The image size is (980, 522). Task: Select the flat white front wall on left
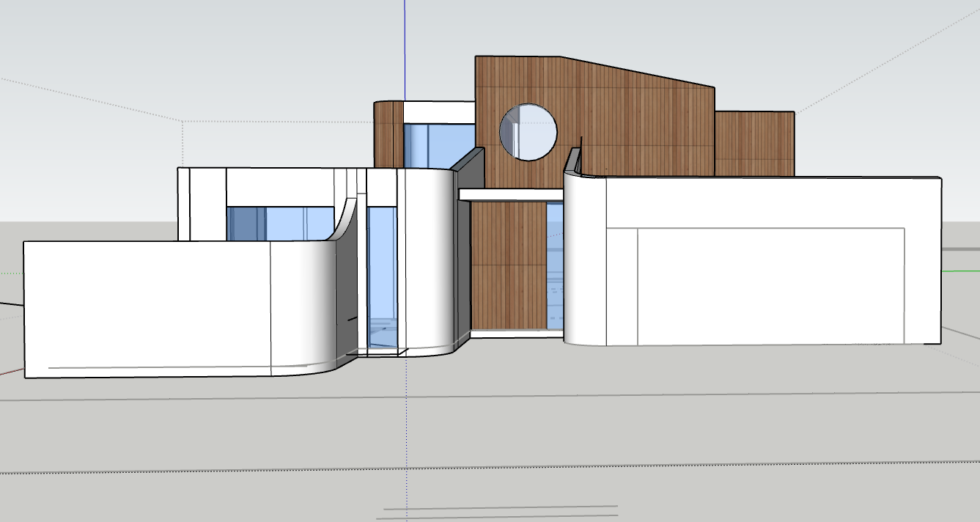click(147, 308)
